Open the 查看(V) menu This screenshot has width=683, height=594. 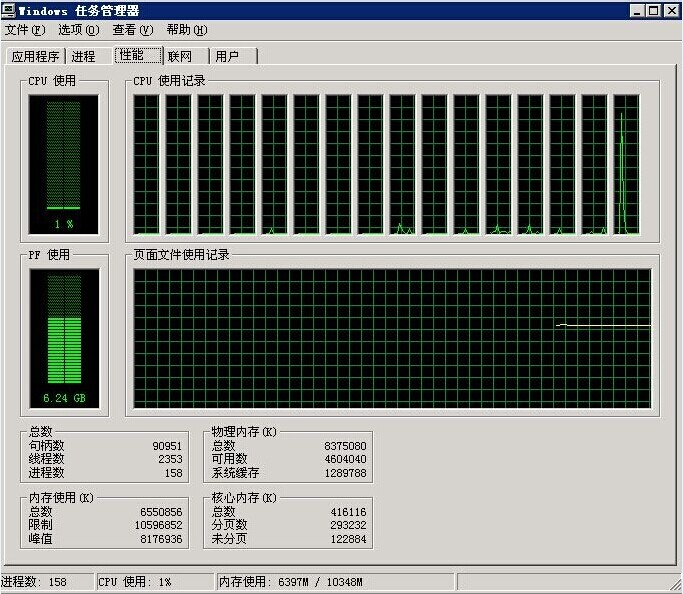point(132,30)
